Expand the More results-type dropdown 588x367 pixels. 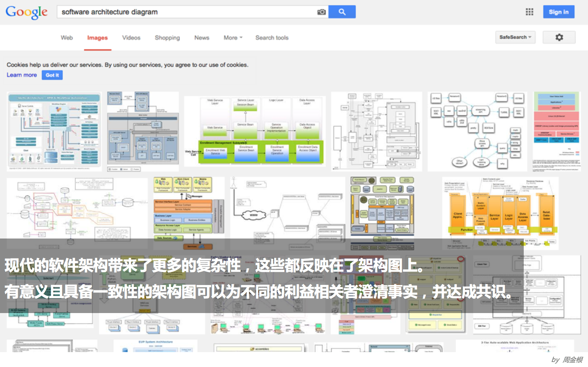point(232,38)
